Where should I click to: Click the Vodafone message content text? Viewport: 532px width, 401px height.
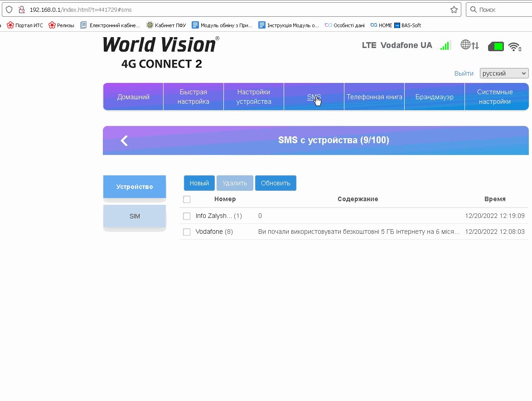tap(358, 232)
